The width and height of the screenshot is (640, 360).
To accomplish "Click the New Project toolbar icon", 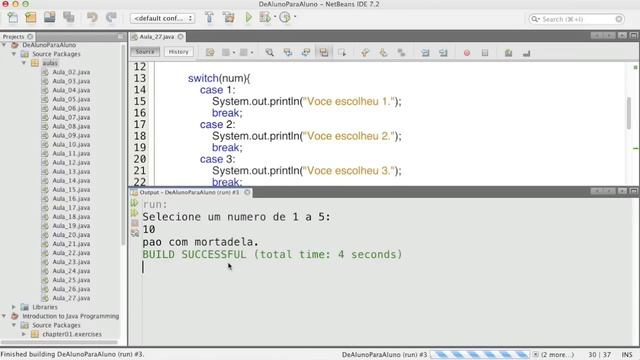I will 31,18.
